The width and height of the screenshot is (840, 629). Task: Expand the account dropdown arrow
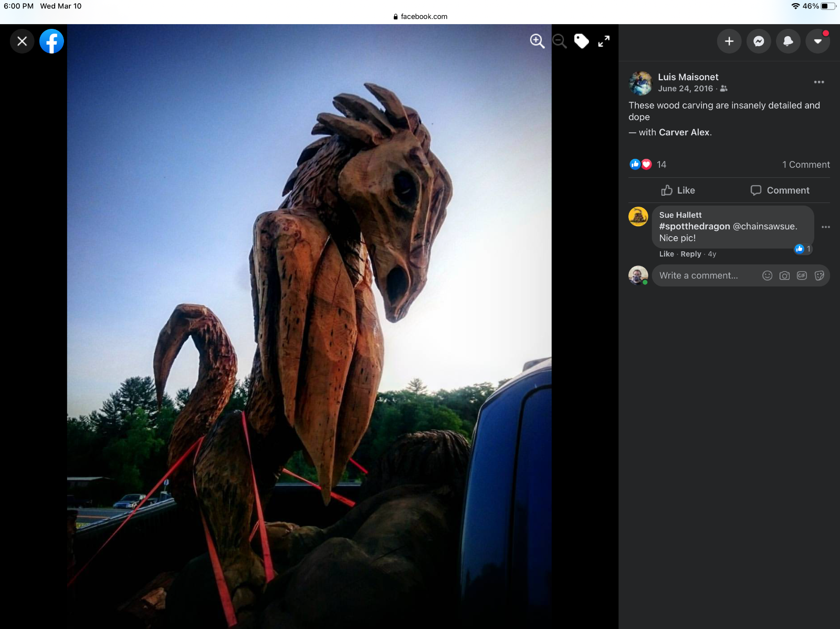click(x=817, y=41)
